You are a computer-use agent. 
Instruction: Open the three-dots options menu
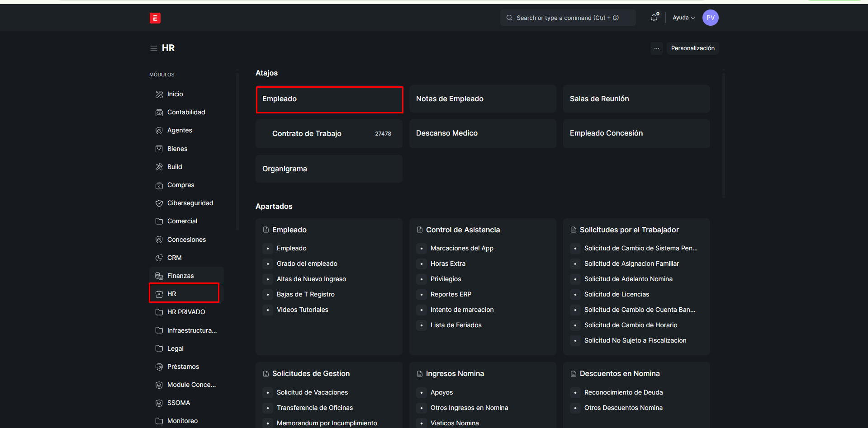coord(657,48)
